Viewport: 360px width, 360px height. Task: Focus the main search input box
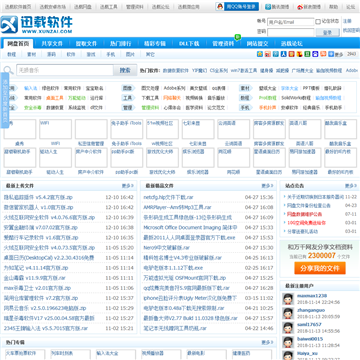tap(65, 70)
